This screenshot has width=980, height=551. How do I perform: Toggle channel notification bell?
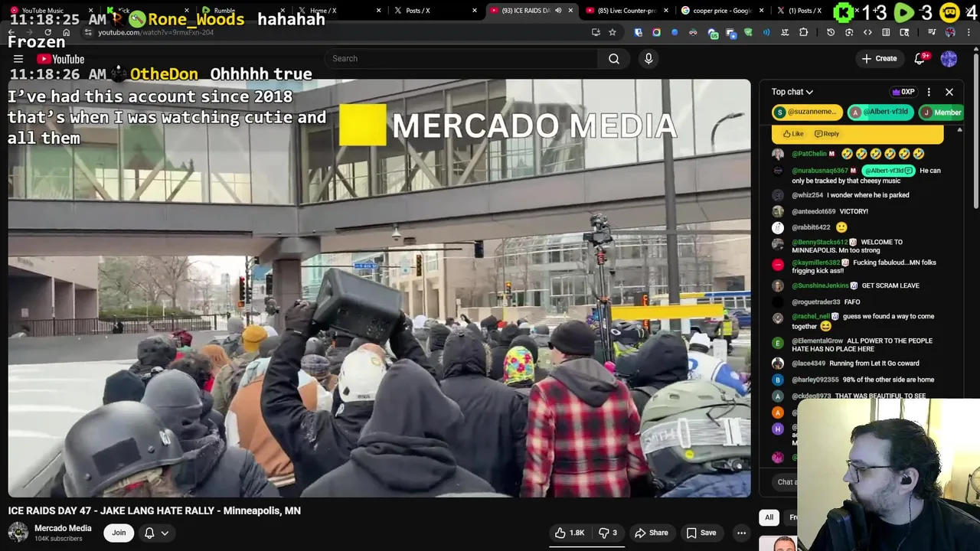(x=149, y=533)
